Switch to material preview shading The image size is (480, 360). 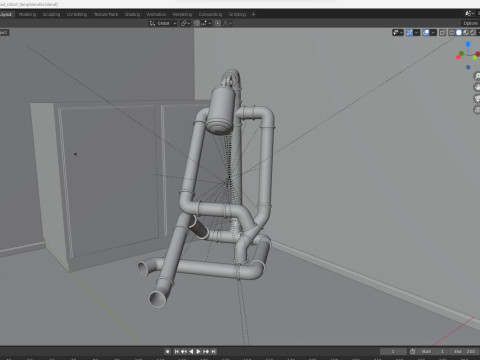click(x=466, y=32)
